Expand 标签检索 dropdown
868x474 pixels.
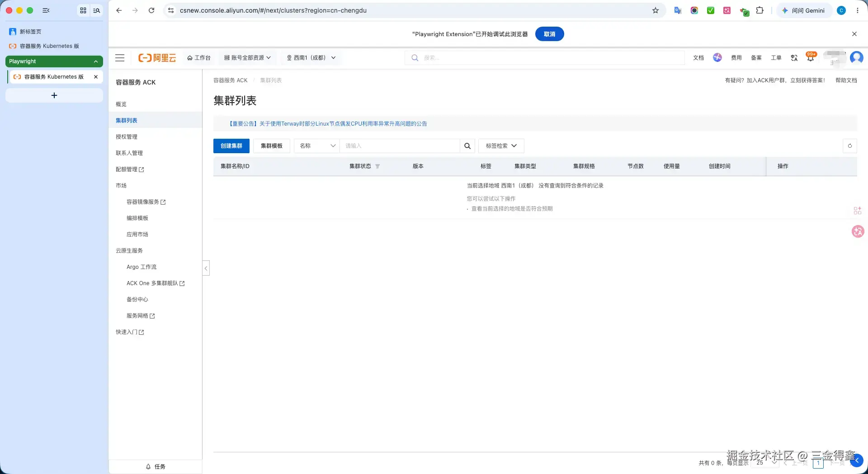tap(501, 146)
